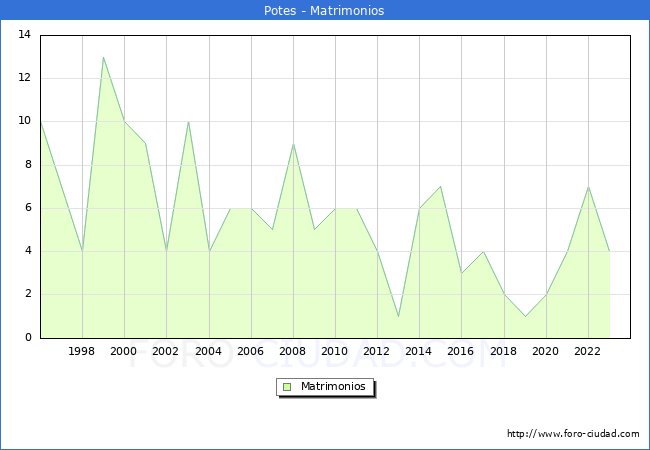This screenshot has height=450, width=650.
Task: Click the 2006 x-axis label
Action: [x=250, y=351]
